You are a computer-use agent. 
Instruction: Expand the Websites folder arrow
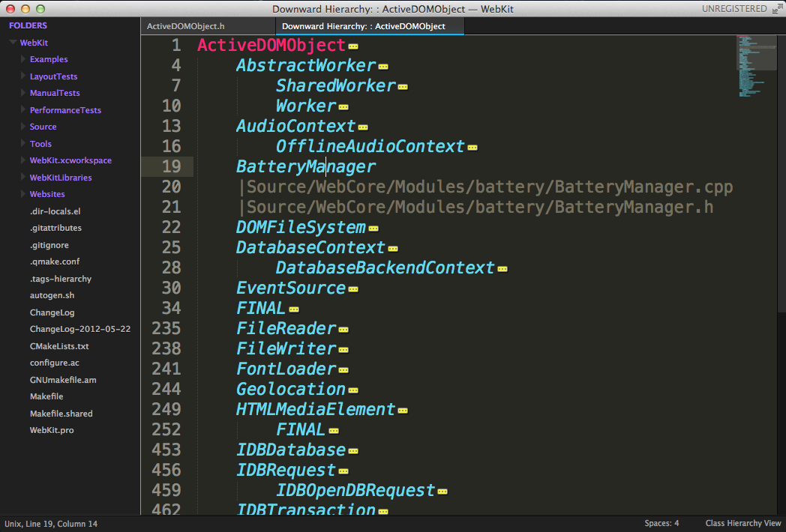[x=23, y=194]
